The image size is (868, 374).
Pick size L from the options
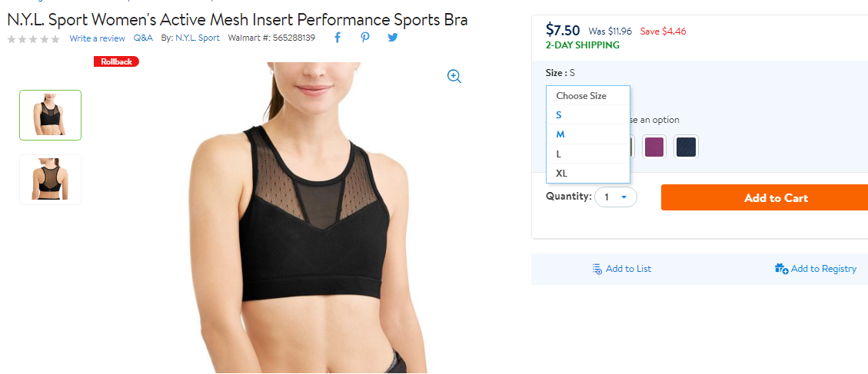(x=588, y=154)
